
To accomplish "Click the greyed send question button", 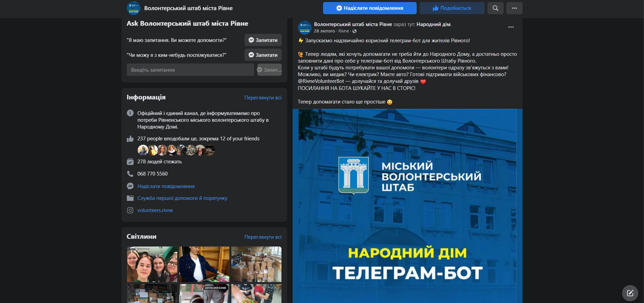I will pos(270,70).
